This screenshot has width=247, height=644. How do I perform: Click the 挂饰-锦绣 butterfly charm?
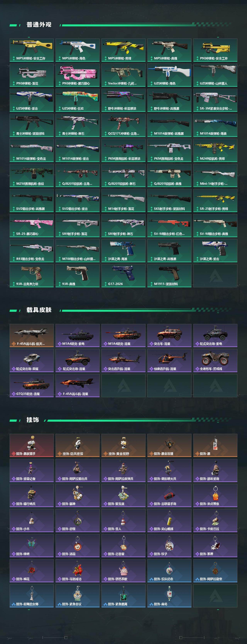tap(31, 545)
